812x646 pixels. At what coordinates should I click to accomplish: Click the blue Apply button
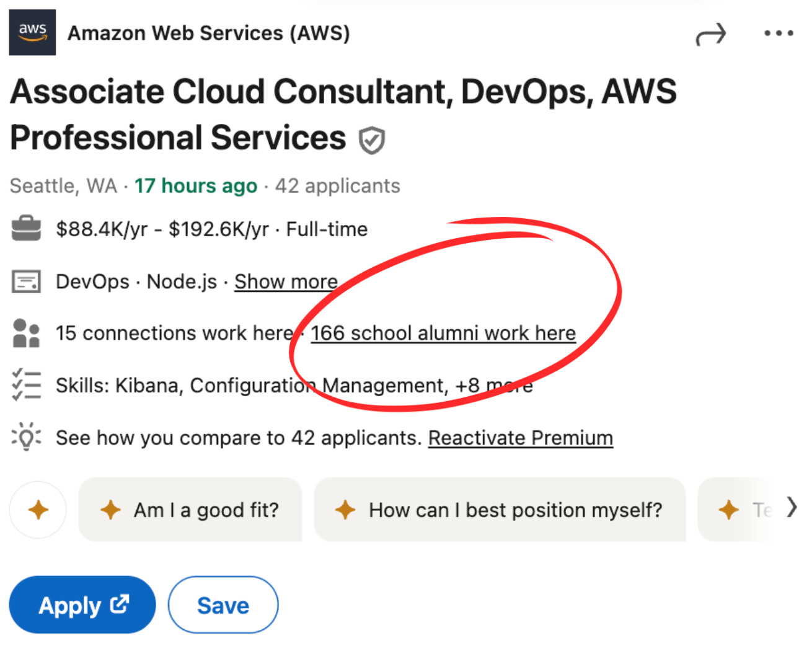click(82, 605)
